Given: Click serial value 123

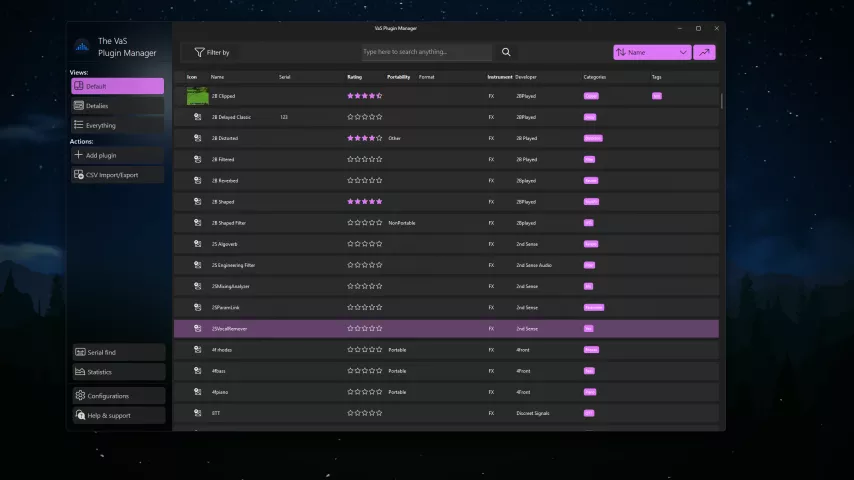Looking at the screenshot, I should pos(284,117).
